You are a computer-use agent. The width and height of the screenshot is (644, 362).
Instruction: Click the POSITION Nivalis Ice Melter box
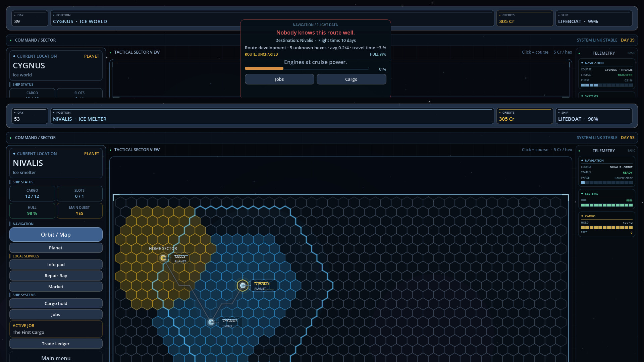(x=272, y=116)
